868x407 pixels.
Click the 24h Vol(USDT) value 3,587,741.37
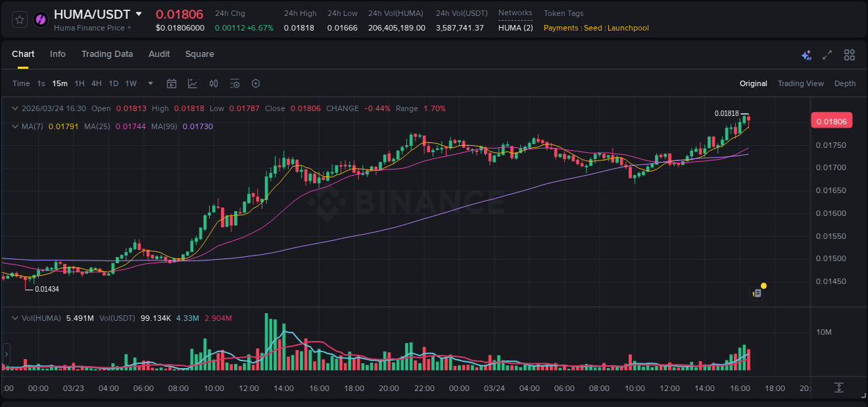point(460,28)
